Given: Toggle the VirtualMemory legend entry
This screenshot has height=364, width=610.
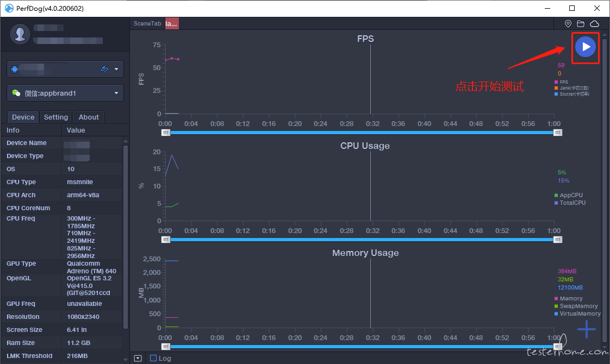Looking at the screenshot, I should click(577, 313).
